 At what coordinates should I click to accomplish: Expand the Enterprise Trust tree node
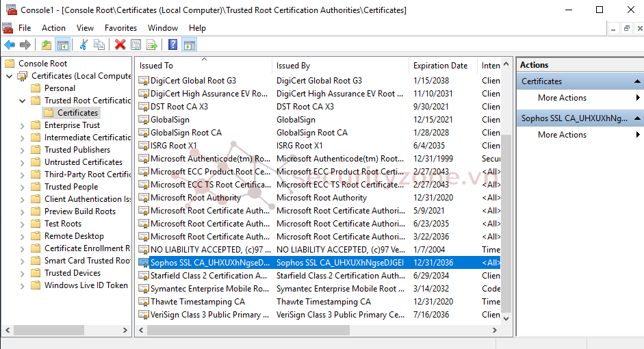23,125
